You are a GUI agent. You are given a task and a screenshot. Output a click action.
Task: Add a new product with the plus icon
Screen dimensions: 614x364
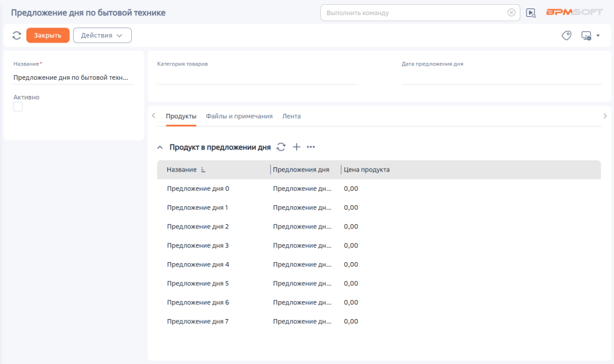(x=296, y=147)
